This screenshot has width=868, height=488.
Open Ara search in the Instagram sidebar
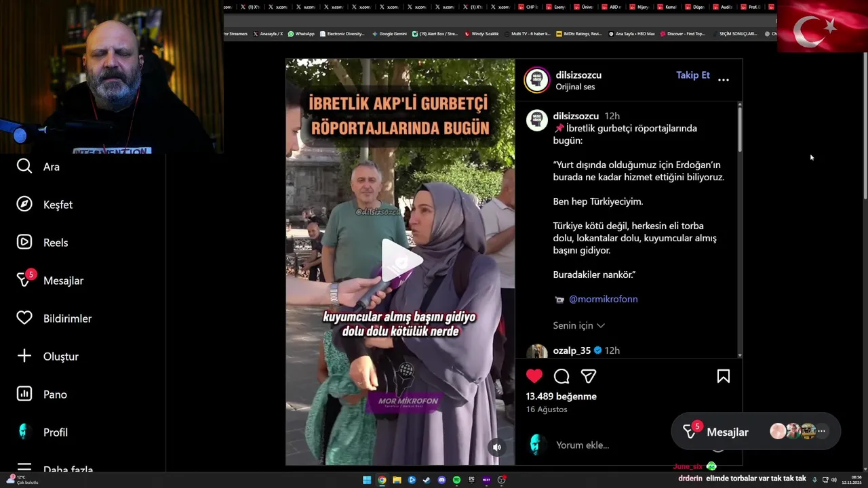pyautogui.click(x=38, y=167)
